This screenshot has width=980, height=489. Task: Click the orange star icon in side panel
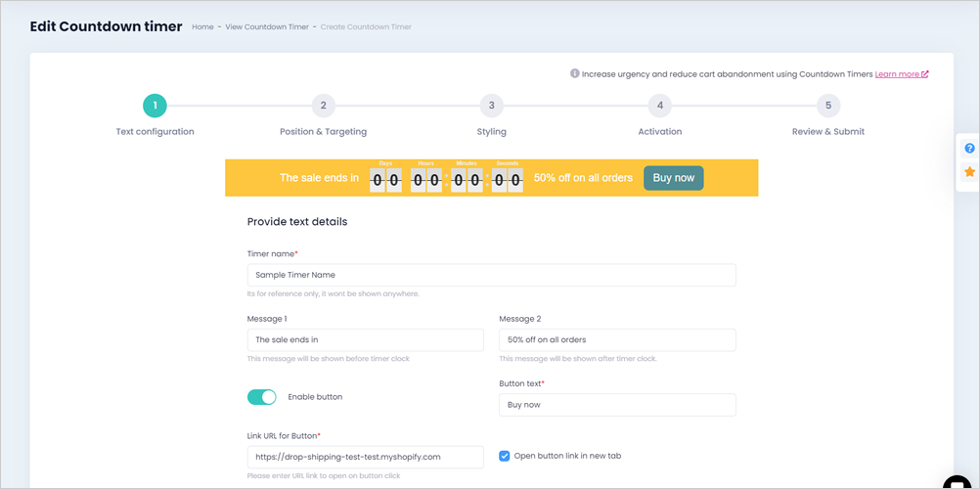pyautogui.click(x=969, y=171)
